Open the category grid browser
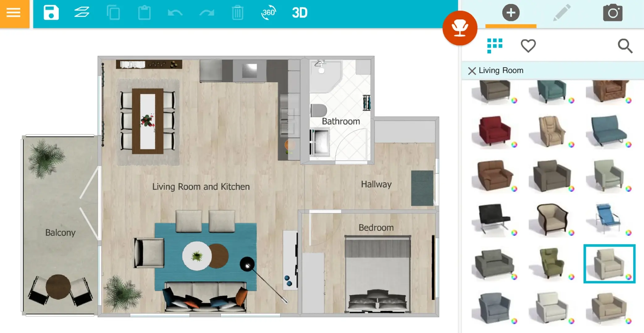 [495, 46]
